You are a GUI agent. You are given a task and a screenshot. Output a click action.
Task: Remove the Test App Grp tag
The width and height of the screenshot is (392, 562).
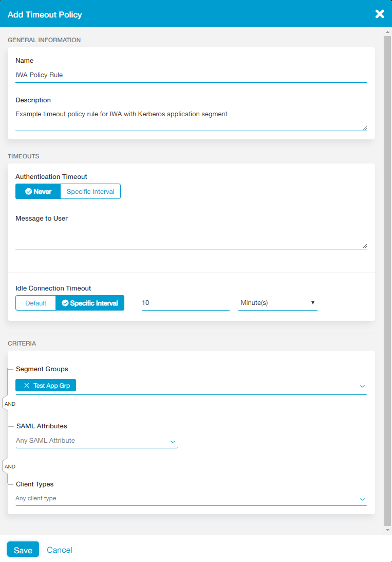pos(27,386)
